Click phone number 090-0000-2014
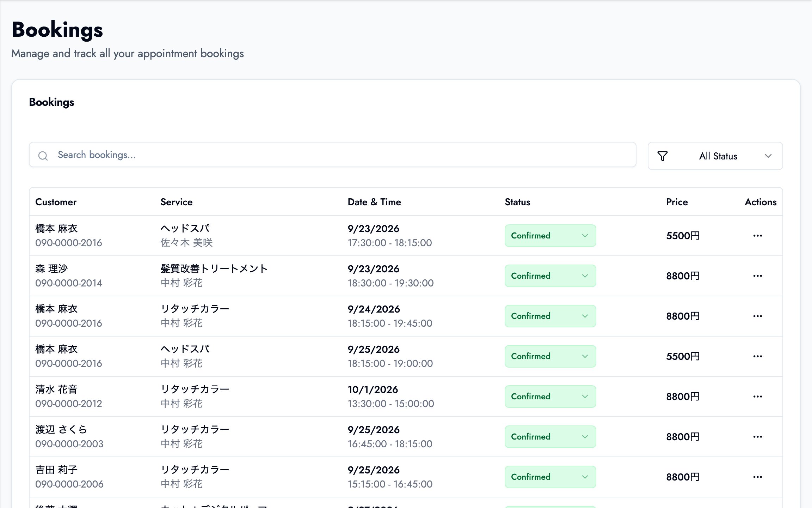The width and height of the screenshot is (812, 508). click(x=69, y=283)
